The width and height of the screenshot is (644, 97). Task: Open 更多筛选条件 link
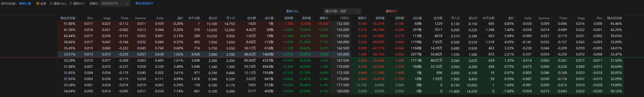pos(144,3)
